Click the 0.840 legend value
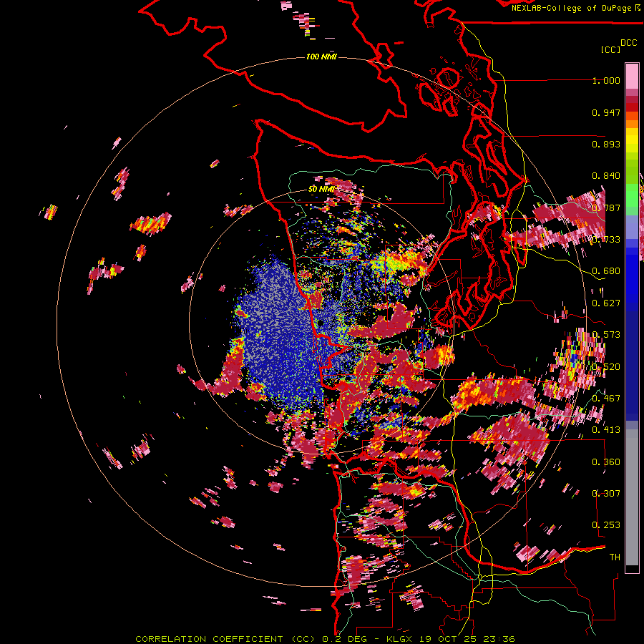644x644 pixels. pyautogui.click(x=606, y=176)
